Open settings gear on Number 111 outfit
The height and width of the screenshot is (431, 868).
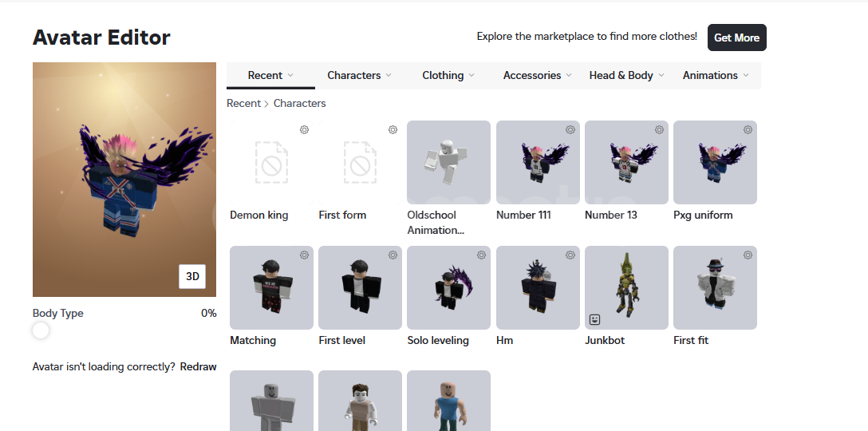tap(570, 129)
